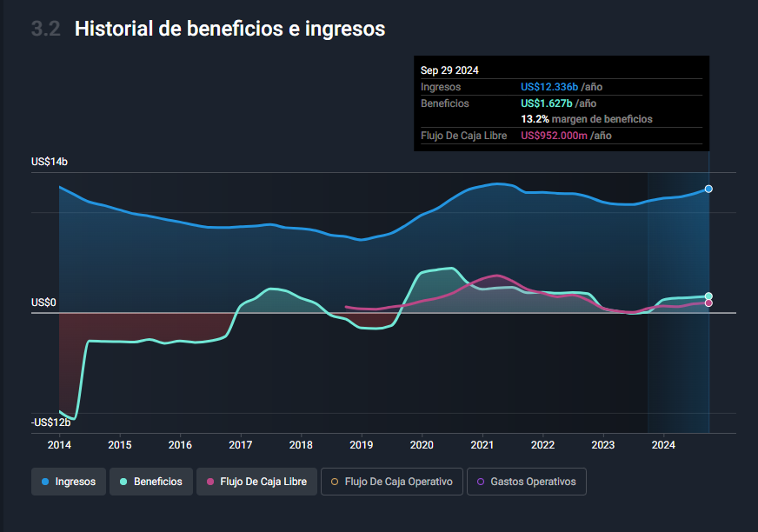Click the 2015 x-axis label

click(x=119, y=445)
